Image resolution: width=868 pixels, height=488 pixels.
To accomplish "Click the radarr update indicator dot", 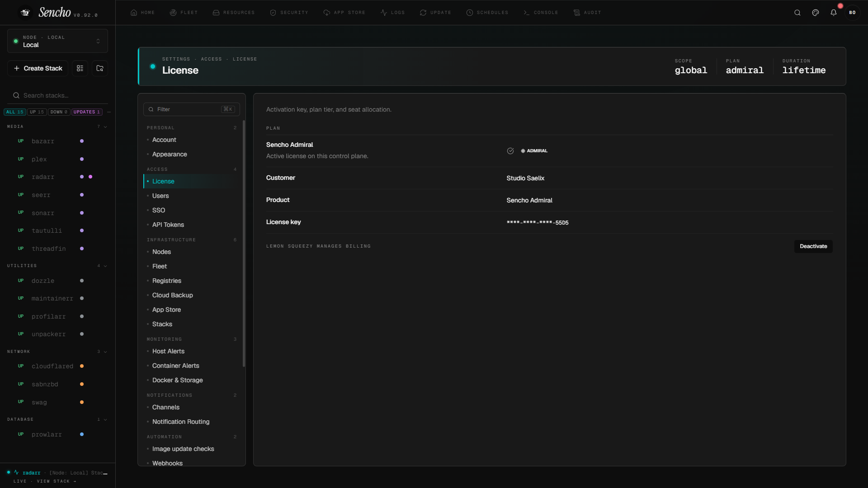I will [x=90, y=177].
